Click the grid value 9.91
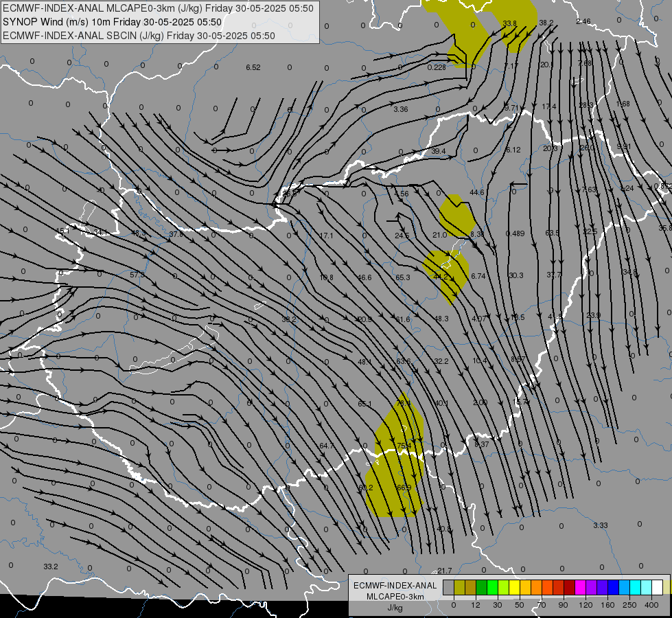672x618 pixels. coord(624,147)
